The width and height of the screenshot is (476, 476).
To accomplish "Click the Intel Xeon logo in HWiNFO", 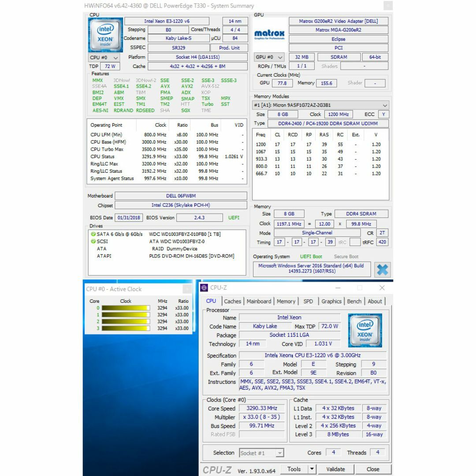I will [x=105, y=35].
